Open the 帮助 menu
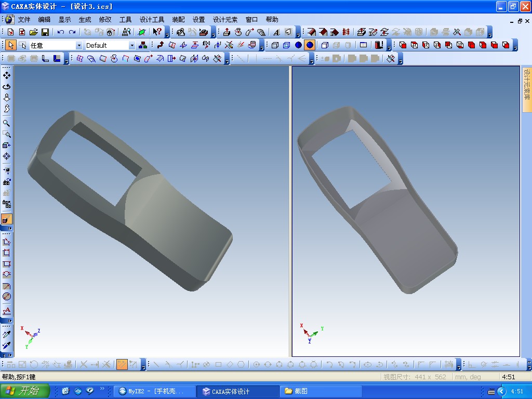Screen dimensions: 532x399 pos(272,19)
